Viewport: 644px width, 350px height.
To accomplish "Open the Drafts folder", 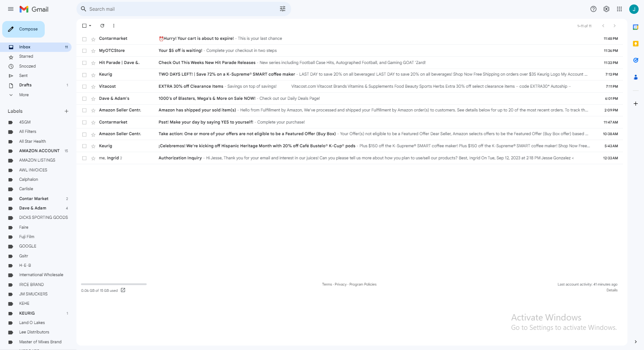I will (x=36, y=85).
